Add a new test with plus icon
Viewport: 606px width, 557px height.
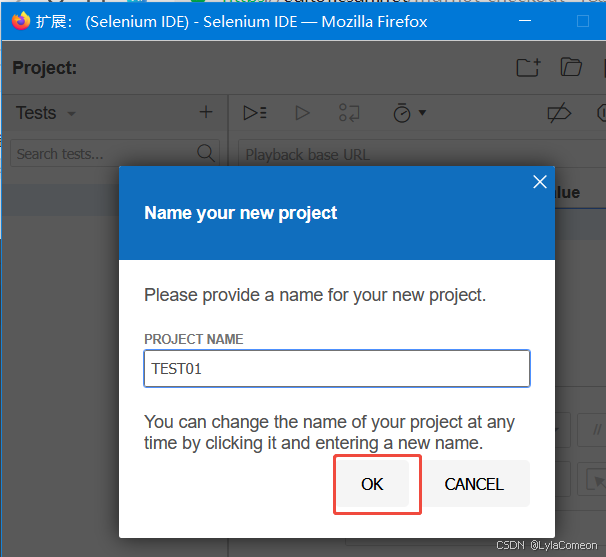pyautogui.click(x=206, y=112)
